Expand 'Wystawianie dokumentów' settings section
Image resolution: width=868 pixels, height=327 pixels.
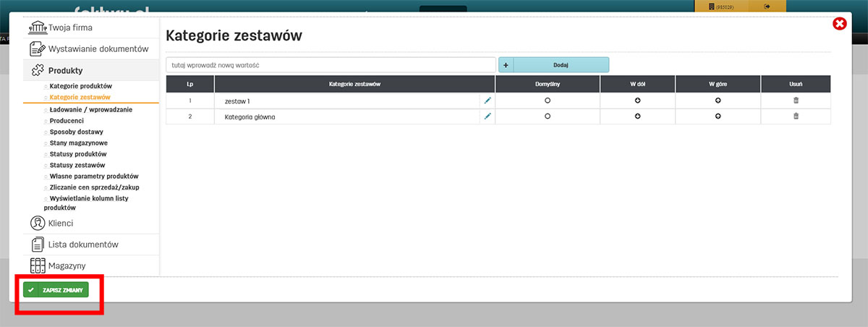[x=98, y=49]
